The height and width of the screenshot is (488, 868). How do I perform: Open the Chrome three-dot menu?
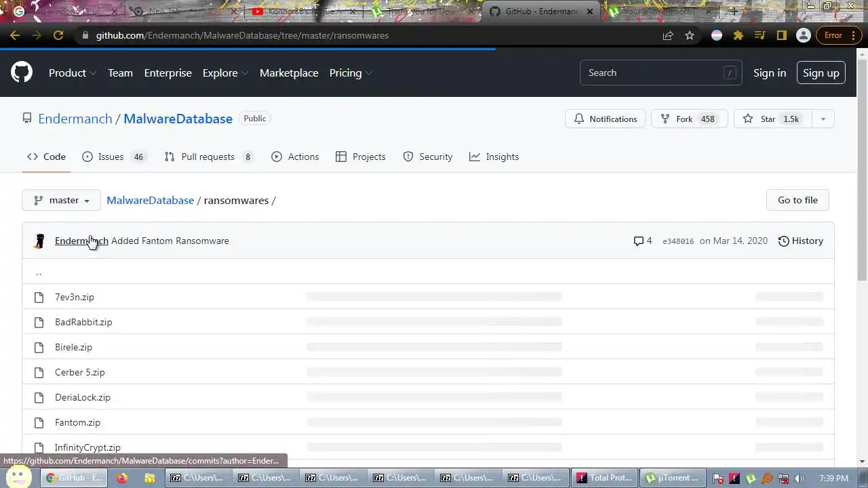click(854, 35)
